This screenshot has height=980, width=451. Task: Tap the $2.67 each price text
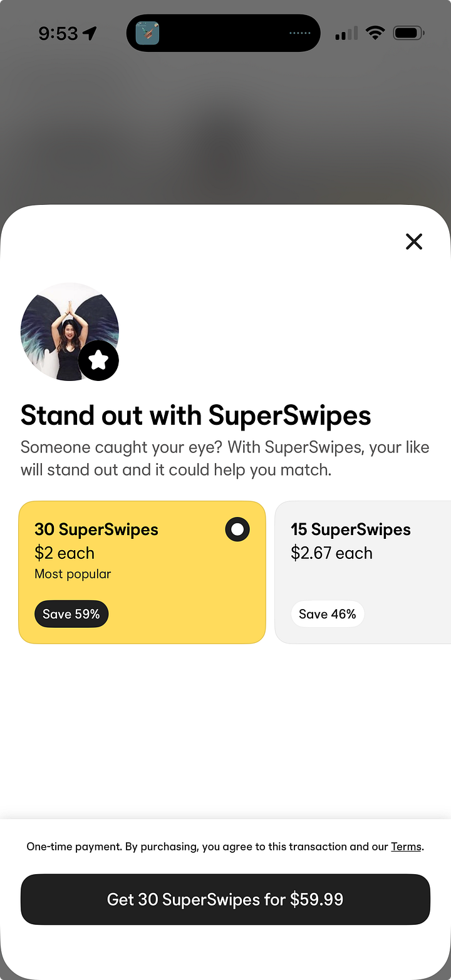(x=331, y=553)
